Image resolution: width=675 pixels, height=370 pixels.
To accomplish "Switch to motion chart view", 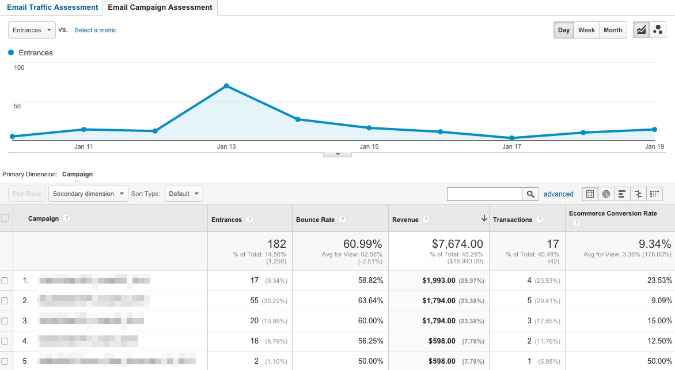I will click(x=658, y=30).
